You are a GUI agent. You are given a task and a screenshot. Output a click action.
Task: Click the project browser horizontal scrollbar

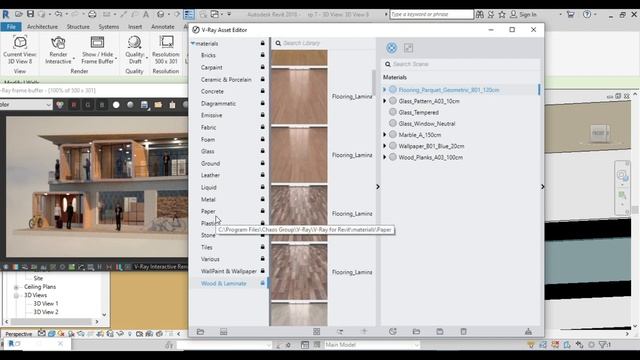52,322
